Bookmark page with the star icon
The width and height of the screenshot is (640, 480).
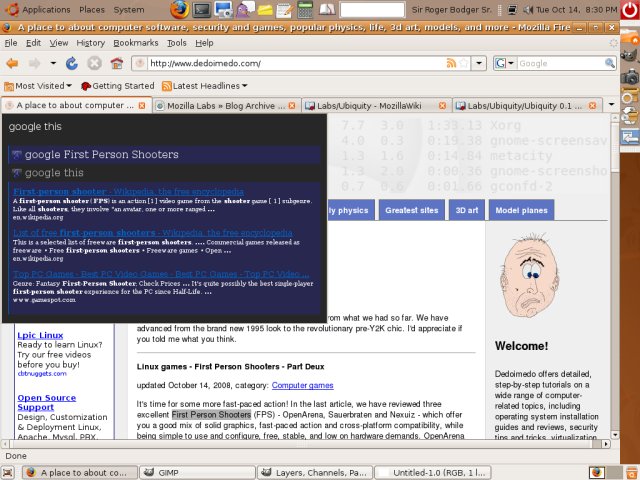pos(464,63)
